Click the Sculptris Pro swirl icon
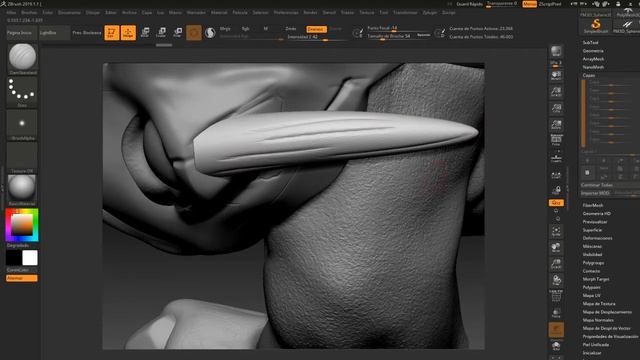 click(210, 33)
